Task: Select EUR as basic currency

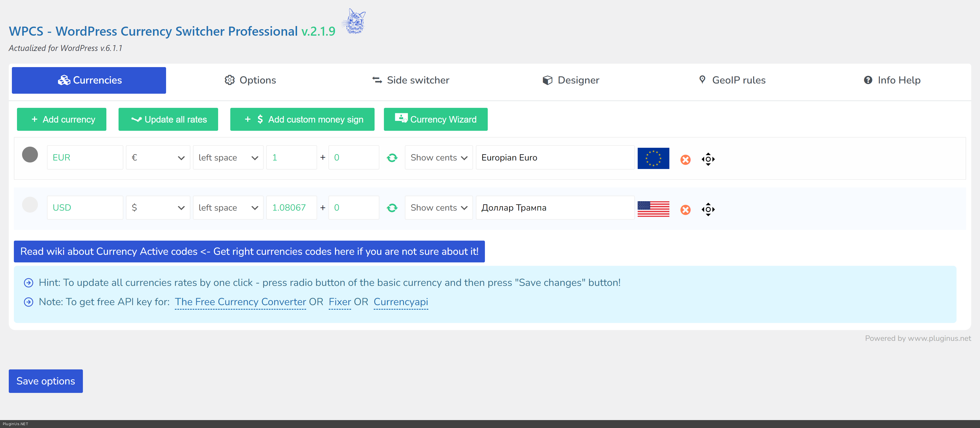Action: pyautogui.click(x=30, y=155)
